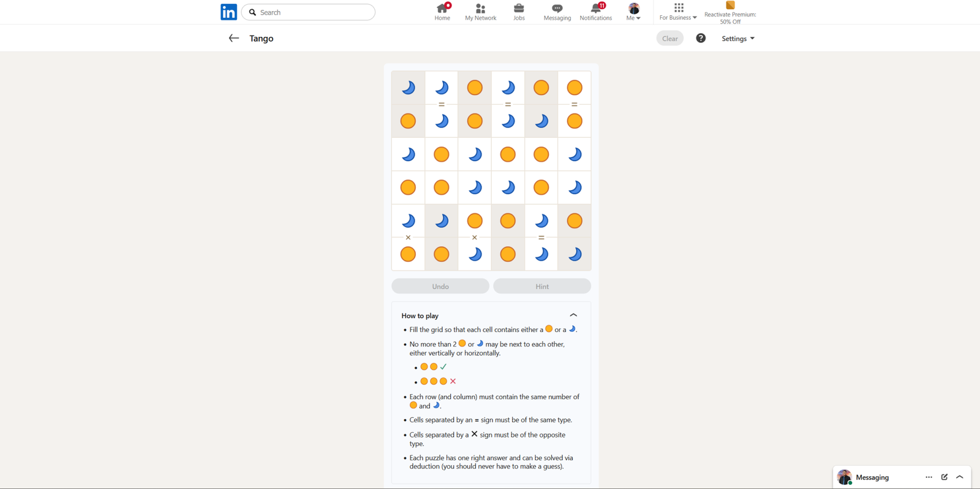Viewport: 980px width, 489px height.
Task: Open Messaging from the top navigation
Action: 557,12
